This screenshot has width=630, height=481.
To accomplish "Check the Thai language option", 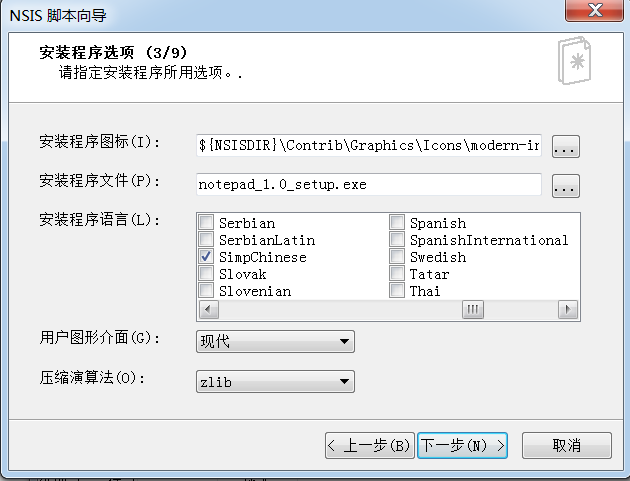I will point(397,290).
